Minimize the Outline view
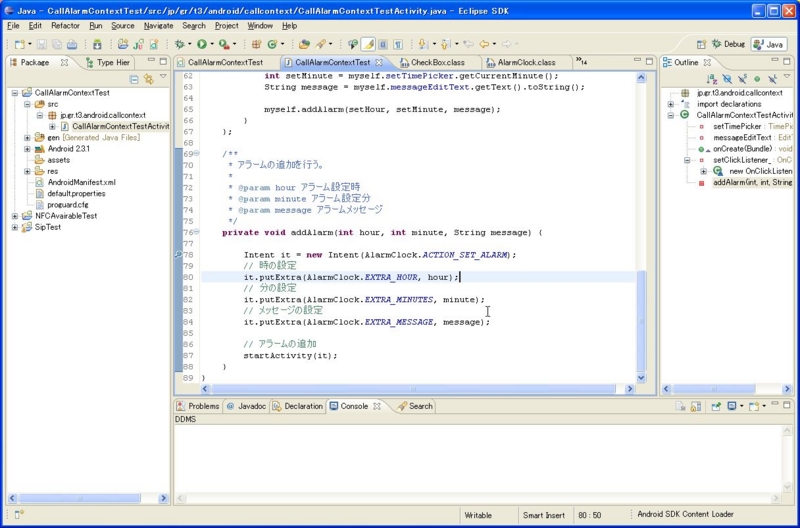This screenshot has height=528, width=800. [x=775, y=61]
